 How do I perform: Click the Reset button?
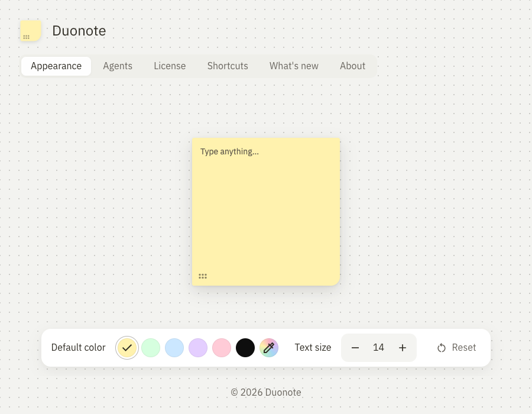pyautogui.click(x=456, y=348)
